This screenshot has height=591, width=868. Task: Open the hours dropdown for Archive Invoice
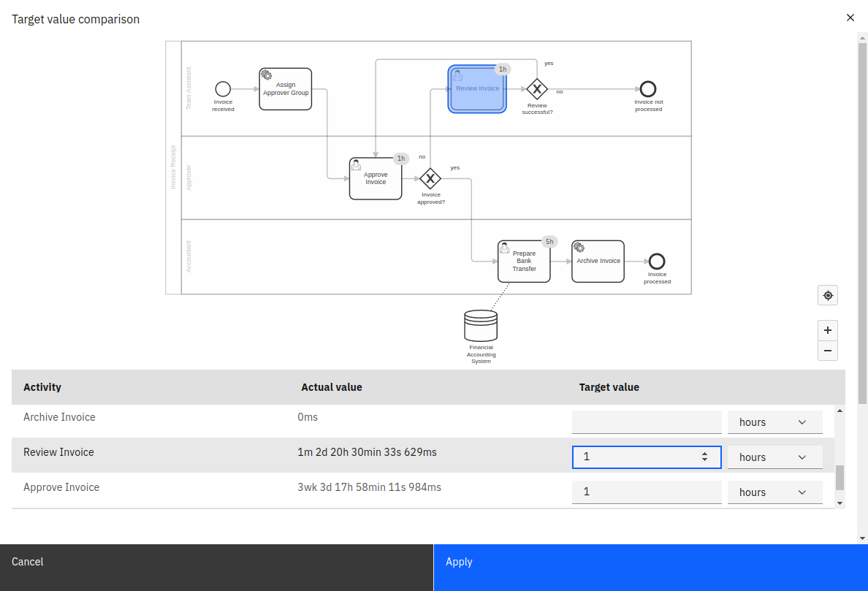coord(774,422)
